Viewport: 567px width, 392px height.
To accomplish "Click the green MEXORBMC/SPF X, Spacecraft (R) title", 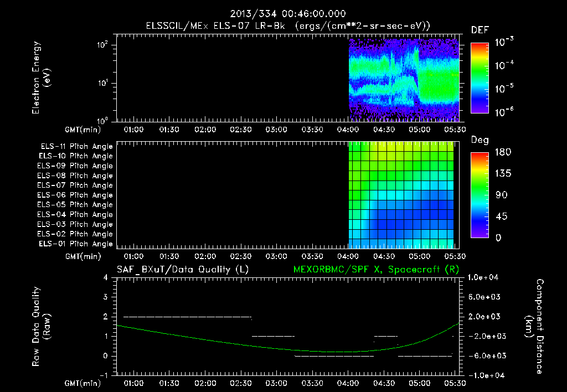I will tap(376, 270).
